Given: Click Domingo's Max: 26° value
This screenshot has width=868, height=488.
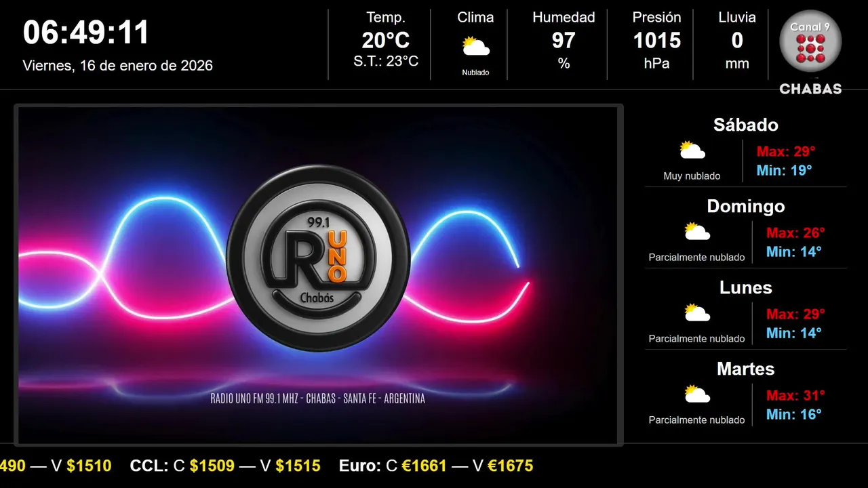Looking at the screenshot, I should tap(795, 232).
